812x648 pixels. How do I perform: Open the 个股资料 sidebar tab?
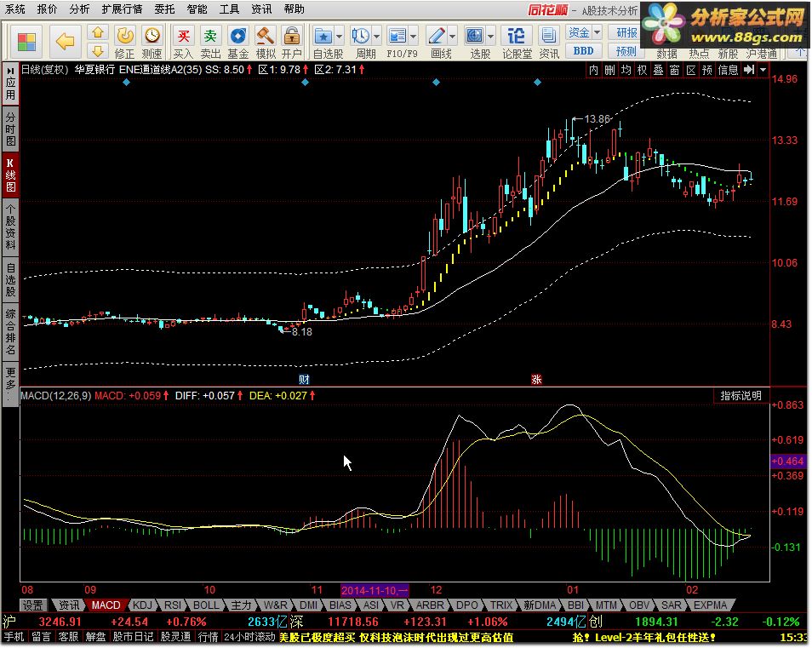click(10, 227)
